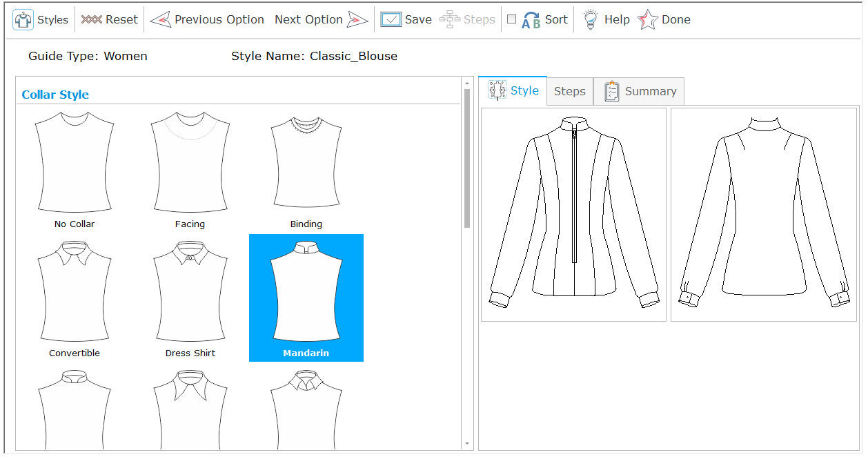The image size is (868, 457).
Task: Click the 'Facing' label
Action: 190,224
